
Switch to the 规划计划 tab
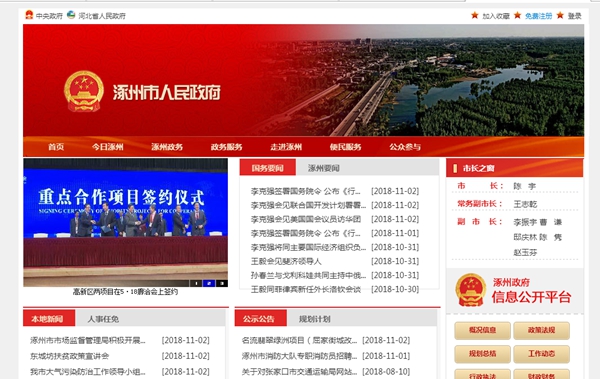[315, 319]
